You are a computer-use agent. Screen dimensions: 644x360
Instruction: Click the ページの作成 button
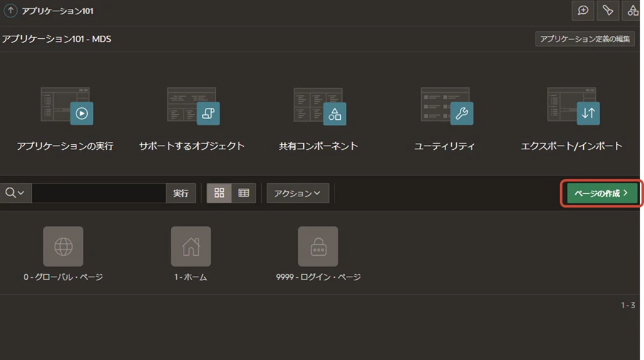[601, 193]
